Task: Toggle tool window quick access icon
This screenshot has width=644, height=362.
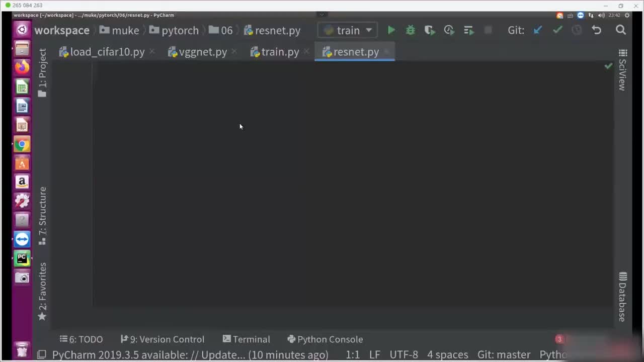Action: click(42, 354)
